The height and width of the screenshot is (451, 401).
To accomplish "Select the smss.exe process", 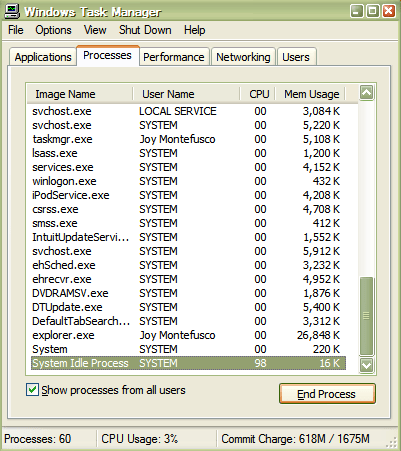I will pyautogui.click(x=188, y=223).
